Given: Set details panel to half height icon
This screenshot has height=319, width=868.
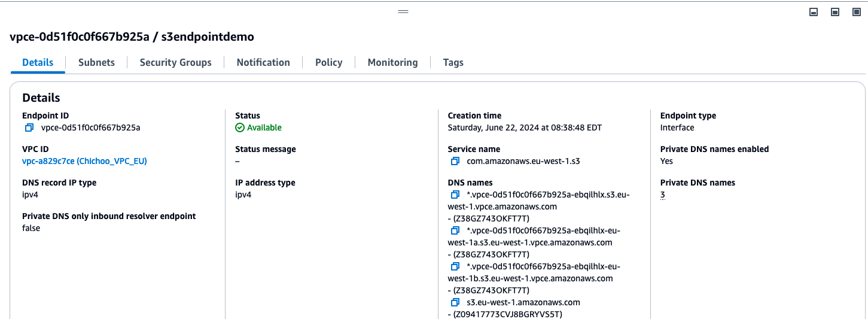Looking at the screenshot, I should click(x=835, y=12).
